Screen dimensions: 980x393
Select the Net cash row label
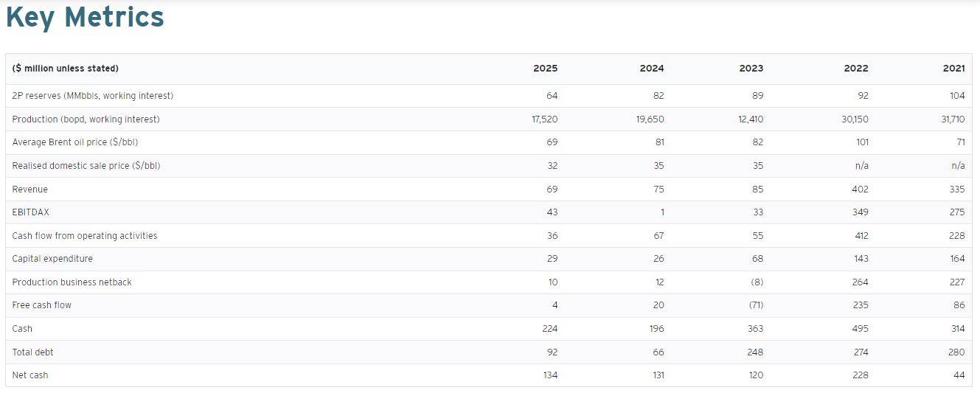pyautogui.click(x=30, y=375)
